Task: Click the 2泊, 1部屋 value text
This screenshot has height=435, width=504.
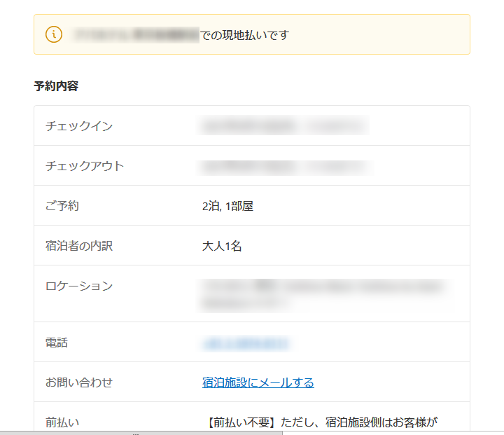Action: point(227,206)
